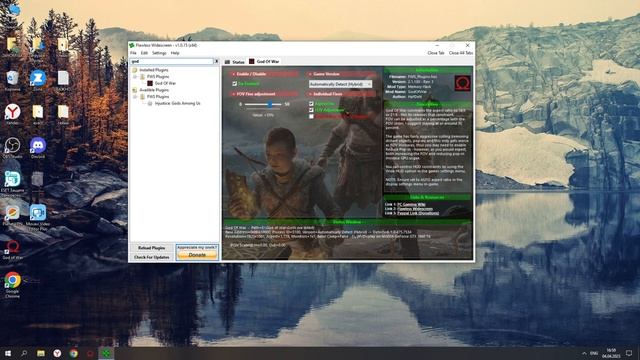640x360 pixels.
Task: Click Close Tab in the menu bar
Action: (436, 53)
